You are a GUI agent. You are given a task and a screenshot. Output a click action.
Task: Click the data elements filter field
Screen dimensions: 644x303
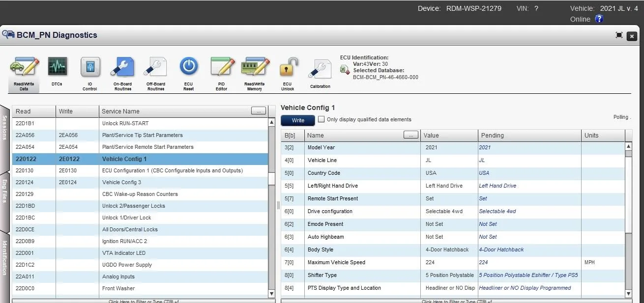click(x=456, y=301)
